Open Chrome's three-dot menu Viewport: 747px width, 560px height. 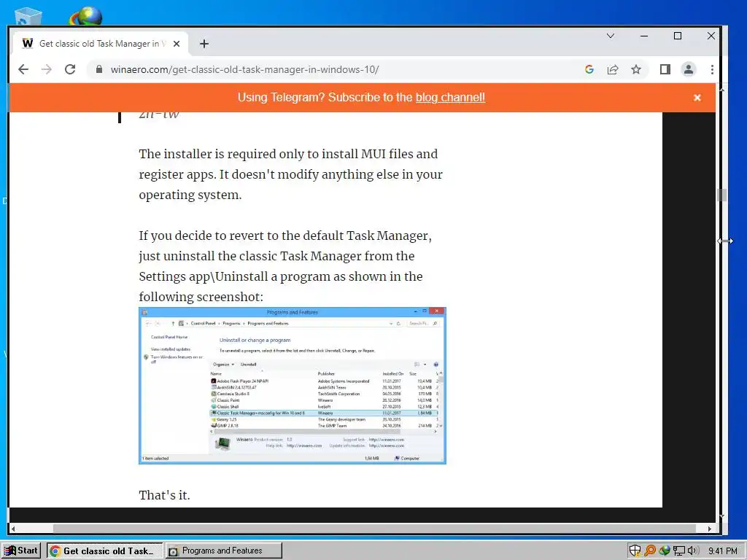712,69
